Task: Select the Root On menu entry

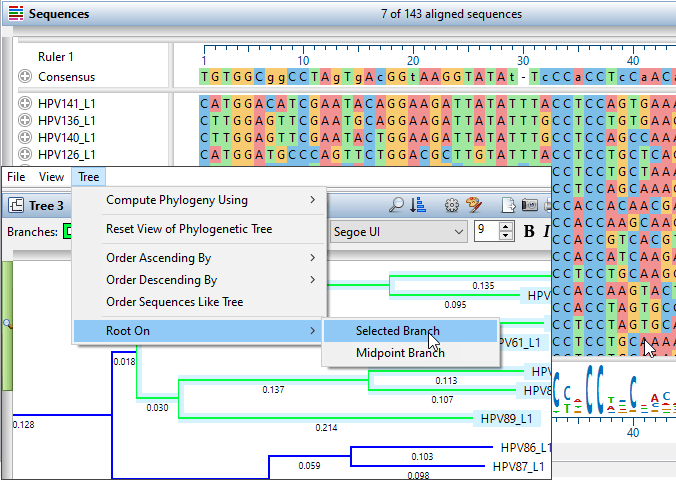Action: 199,331
